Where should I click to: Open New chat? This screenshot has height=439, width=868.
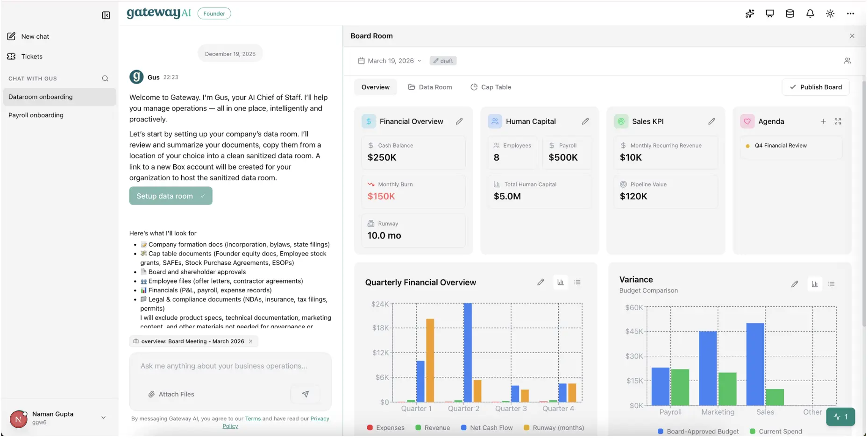pyautogui.click(x=28, y=36)
